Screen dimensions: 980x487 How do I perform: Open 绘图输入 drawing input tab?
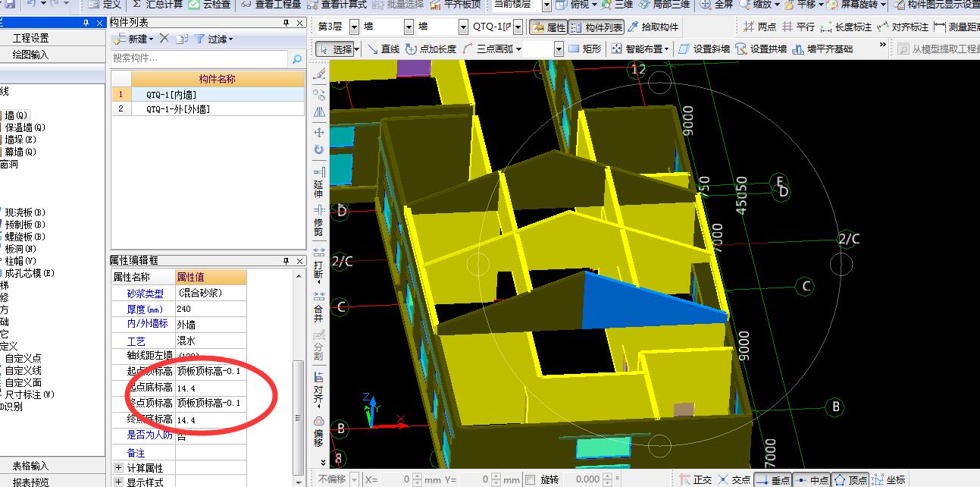pos(30,55)
